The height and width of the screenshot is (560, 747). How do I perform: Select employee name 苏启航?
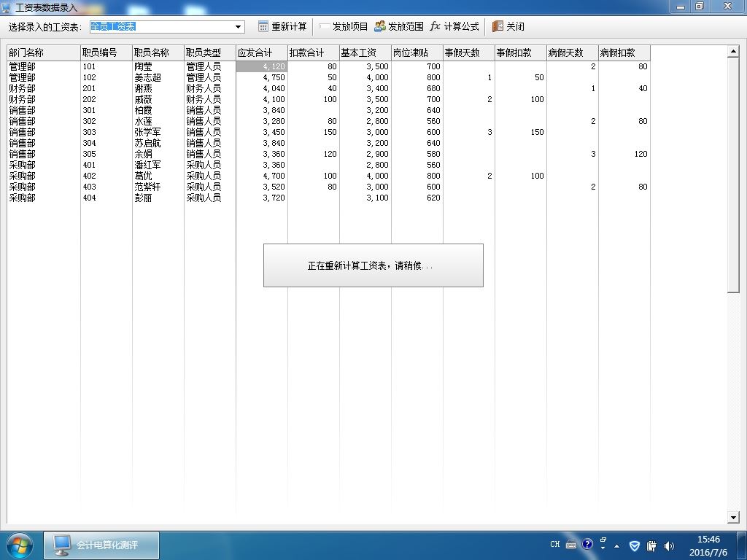pyautogui.click(x=147, y=144)
